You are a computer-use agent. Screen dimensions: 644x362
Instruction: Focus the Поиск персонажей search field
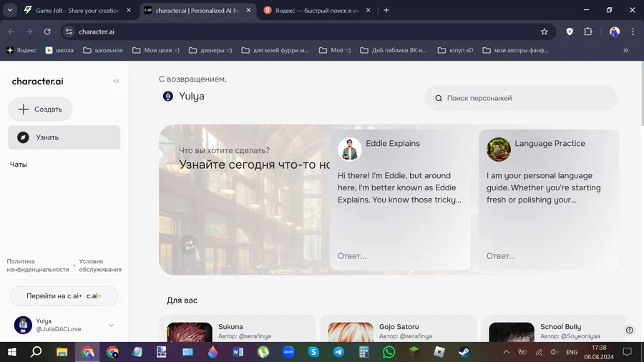tap(520, 98)
